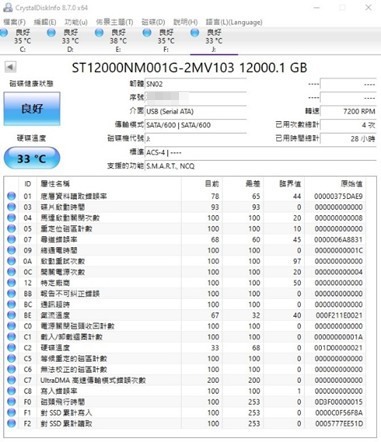Image resolution: width=381 pixels, height=442 pixels.
Task: Click the status icon of attribute C6
Action: pyautogui.click(x=11, y=369)
